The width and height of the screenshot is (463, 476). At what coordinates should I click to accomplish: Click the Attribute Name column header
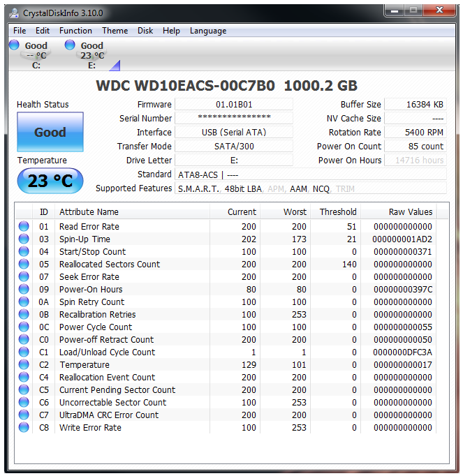click(x=89, y=212)
